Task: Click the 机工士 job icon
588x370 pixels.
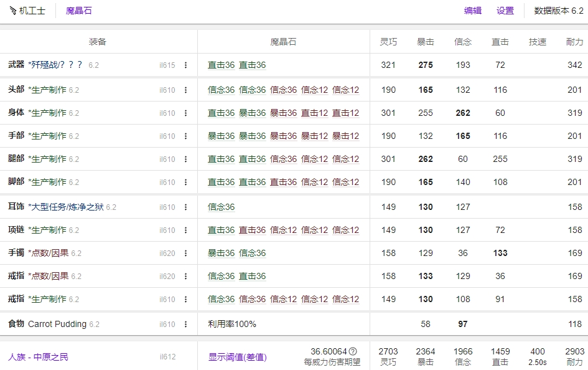Action: 13,11
